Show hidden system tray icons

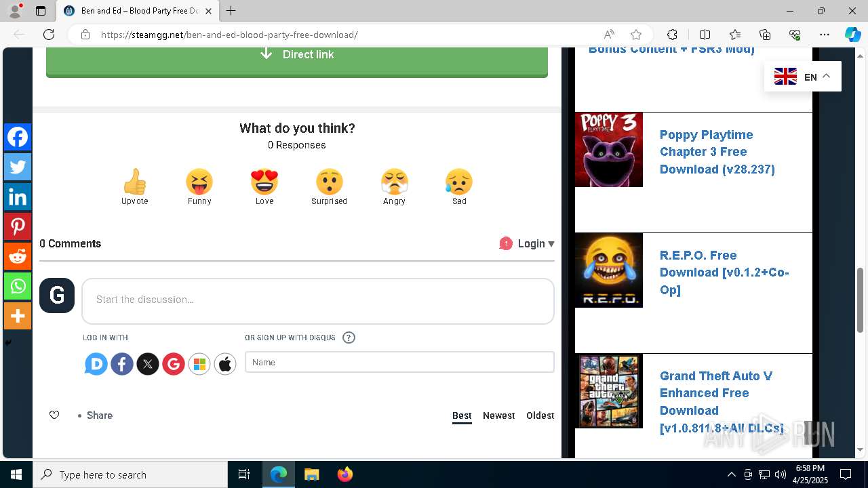click(731, 474)
